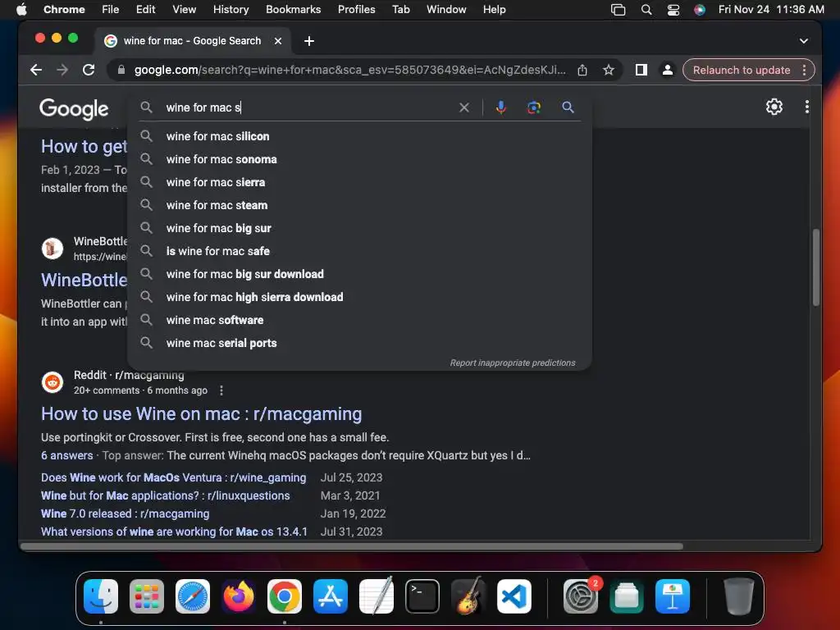
Task: Open App Store from the dock
Action: 331,596
